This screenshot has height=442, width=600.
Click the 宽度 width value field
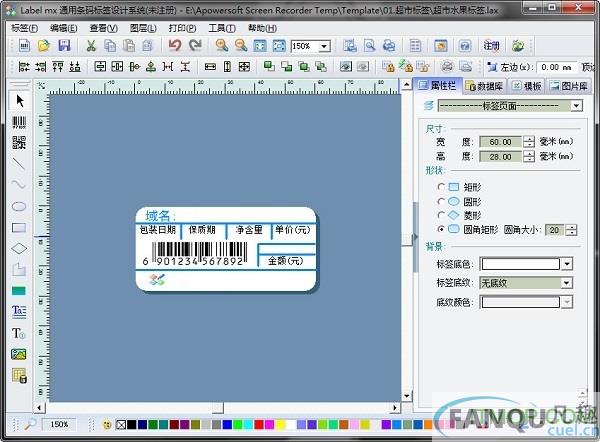[x=501, y=142]
